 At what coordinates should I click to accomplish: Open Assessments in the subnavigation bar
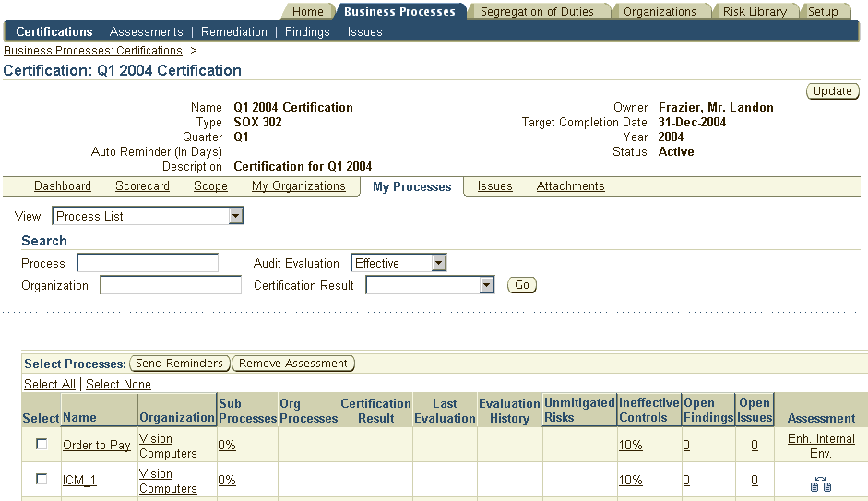[146, 31]
